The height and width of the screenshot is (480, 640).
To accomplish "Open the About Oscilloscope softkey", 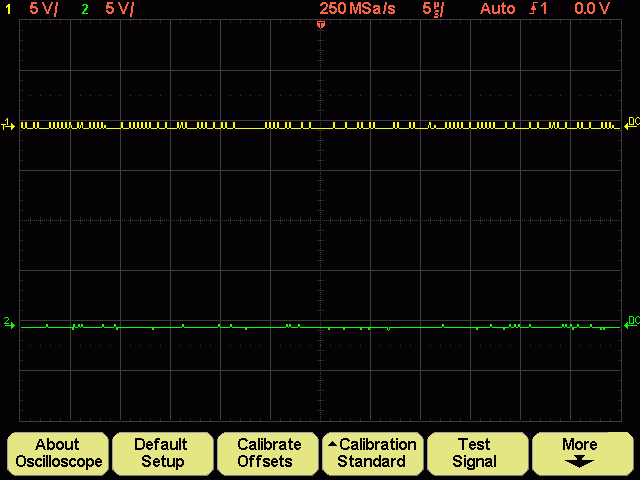I will [58, 453].
